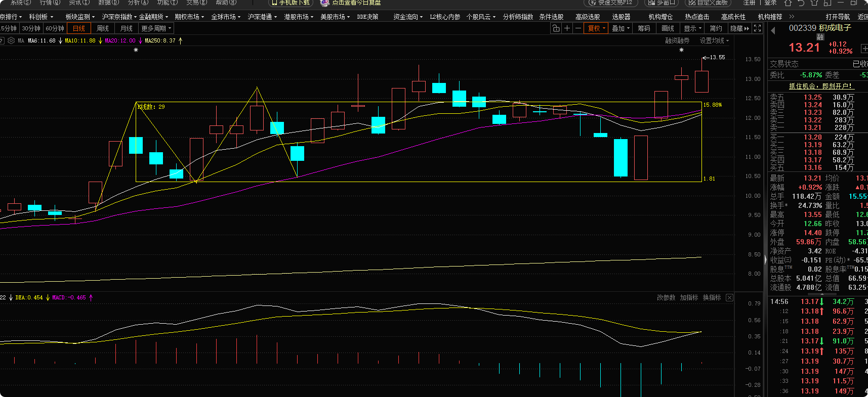868x397 pixels.
Task: Open the 交易(E) menu
Action: click(x=196, y=3)
